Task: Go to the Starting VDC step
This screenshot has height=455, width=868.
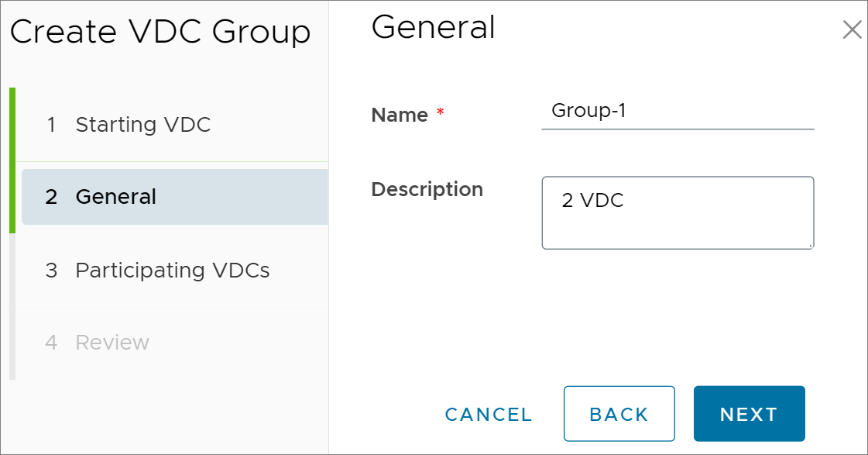Action: point(172,125)
